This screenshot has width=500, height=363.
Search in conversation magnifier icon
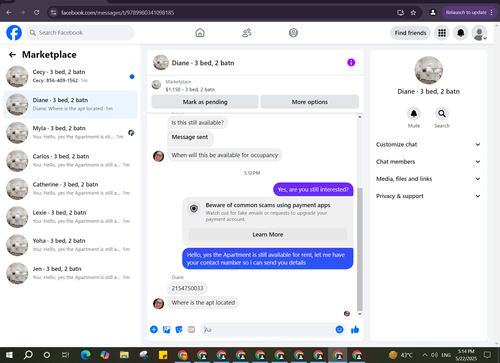coord(442,114)
